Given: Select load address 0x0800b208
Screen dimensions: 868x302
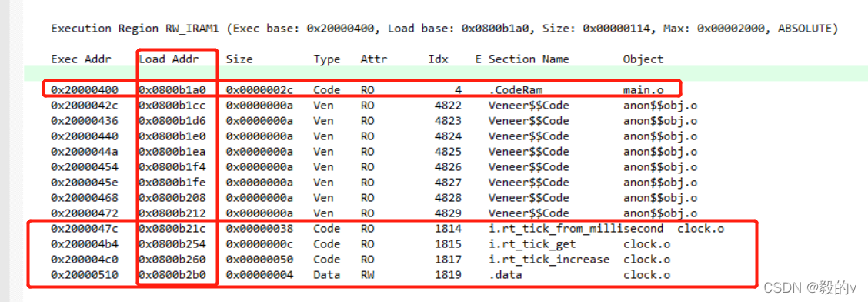Looking at the screenshot, I should (x=172, y=198).
